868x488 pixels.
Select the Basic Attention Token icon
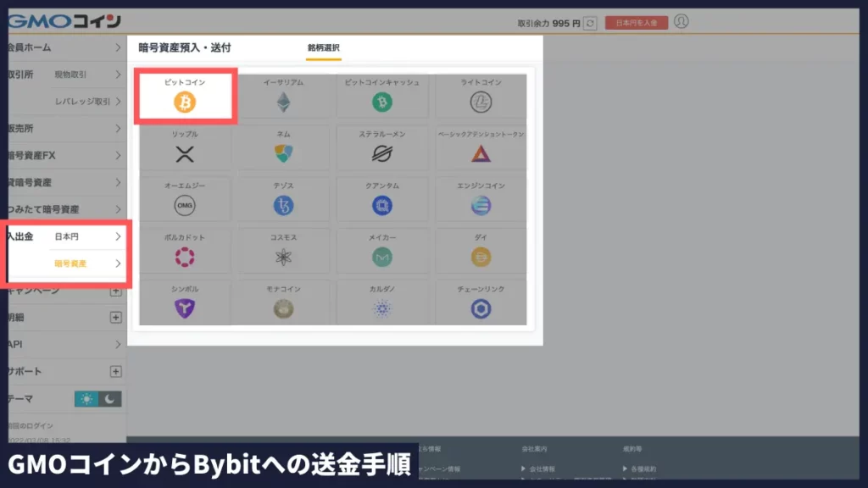[481, 154]
